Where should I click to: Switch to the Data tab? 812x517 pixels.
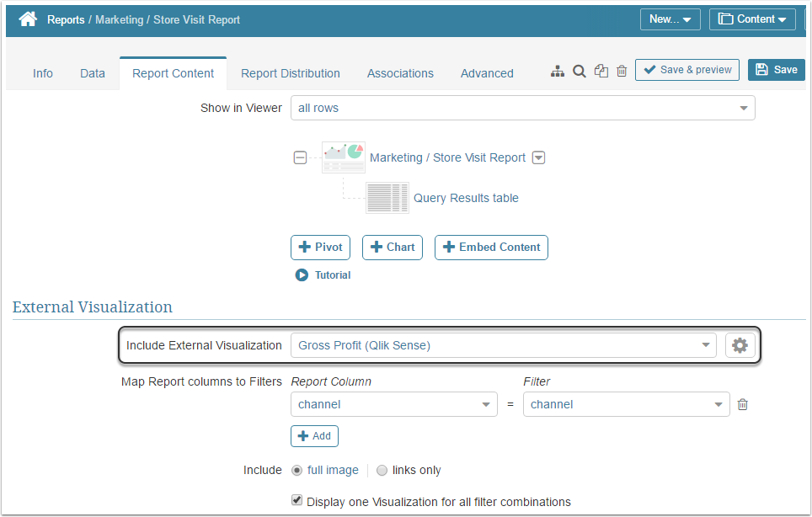pos(92,73)
